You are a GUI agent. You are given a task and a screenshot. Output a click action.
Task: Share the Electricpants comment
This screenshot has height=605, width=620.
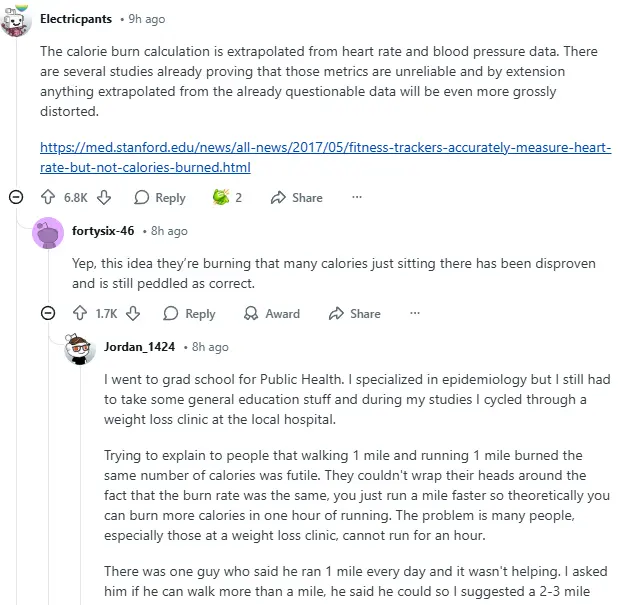click(x=297, y=198)
